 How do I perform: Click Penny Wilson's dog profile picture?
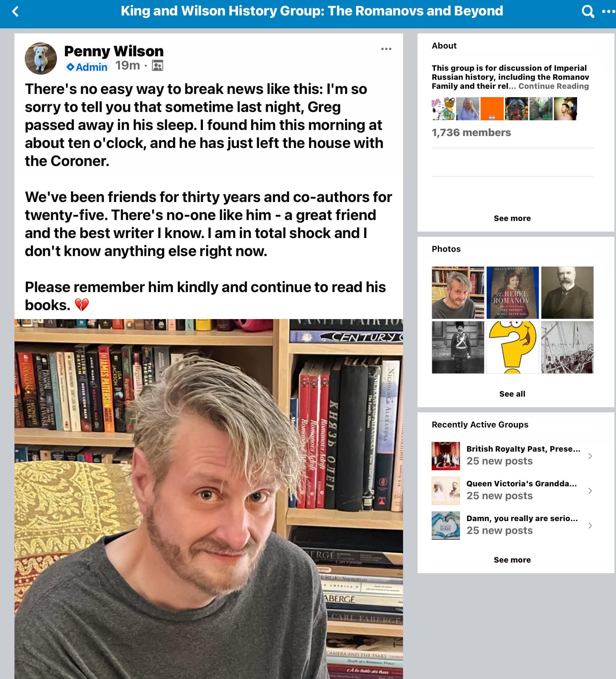41,58
